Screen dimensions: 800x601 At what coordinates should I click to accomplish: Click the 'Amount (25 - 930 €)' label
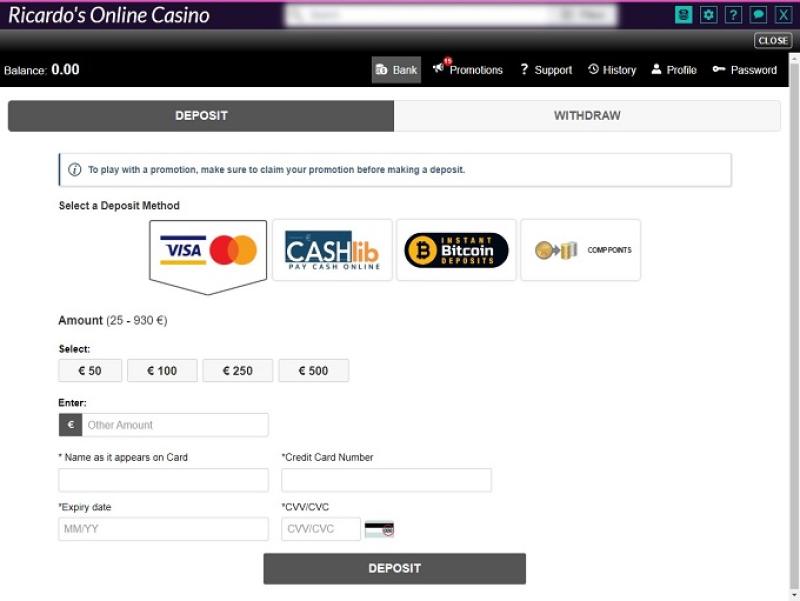click(113, 320)
